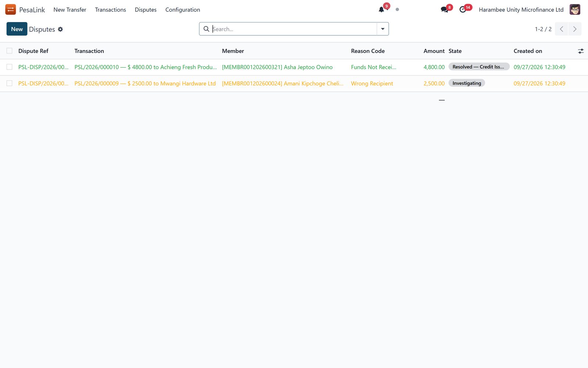Click the PesaLink brand title
Screen dimensions: 588x368
(32, 10)
